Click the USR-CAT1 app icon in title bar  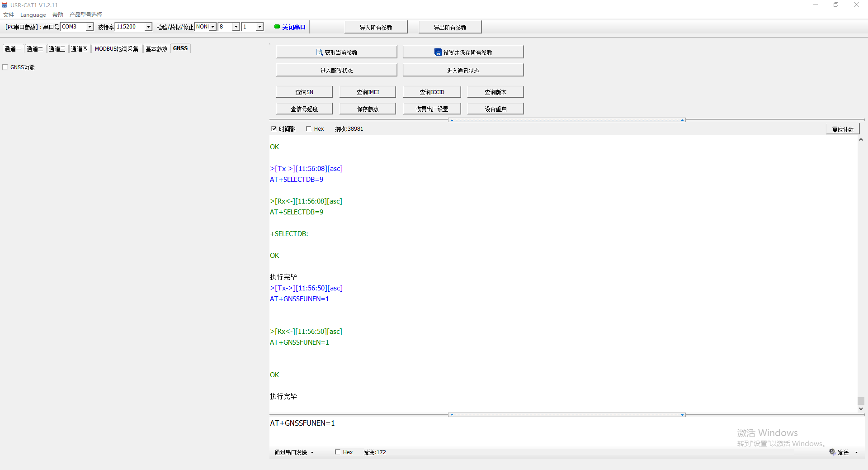5,5
